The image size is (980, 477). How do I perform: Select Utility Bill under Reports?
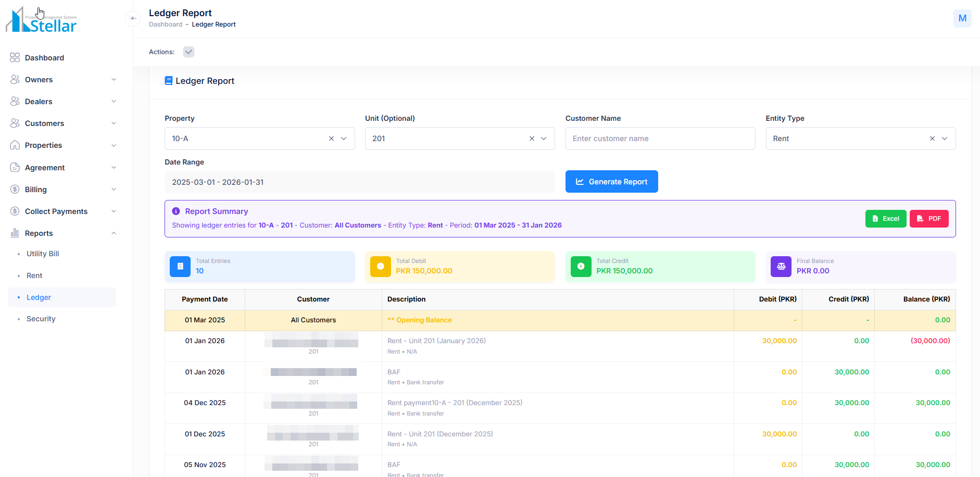pyautogui.click(x=42, y=254)
